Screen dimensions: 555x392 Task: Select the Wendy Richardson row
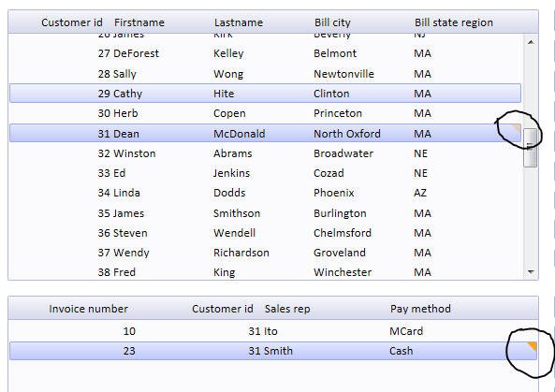[x=265, y=253]
